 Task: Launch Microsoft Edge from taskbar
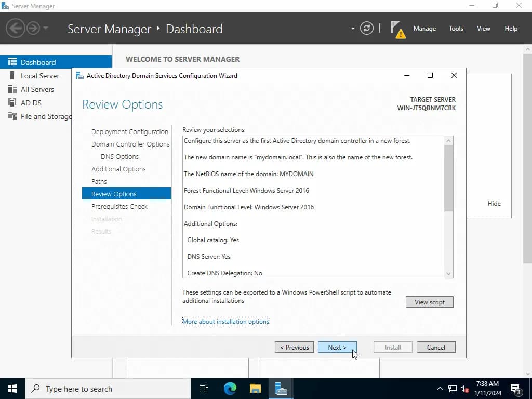(x=230, y=389)
